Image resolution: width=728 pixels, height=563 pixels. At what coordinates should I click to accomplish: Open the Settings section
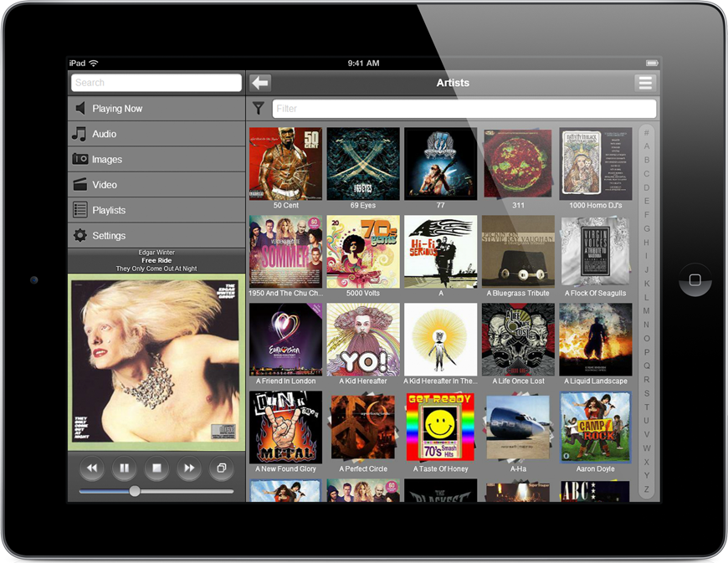[x=156, y=235]
